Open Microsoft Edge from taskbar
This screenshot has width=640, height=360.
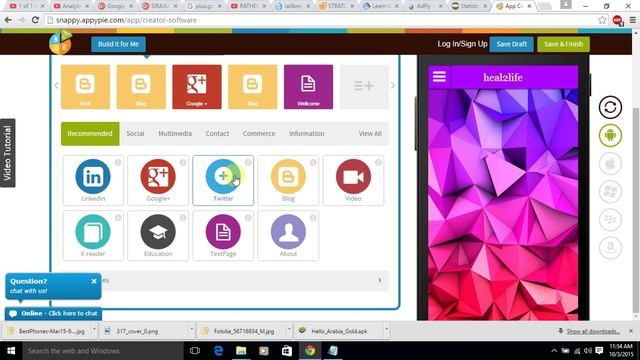click(218, 351)
